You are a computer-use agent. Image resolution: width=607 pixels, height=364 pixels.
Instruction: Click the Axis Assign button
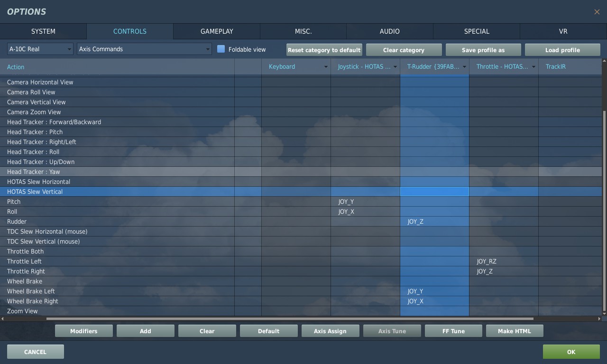click(x=330, y=331)
